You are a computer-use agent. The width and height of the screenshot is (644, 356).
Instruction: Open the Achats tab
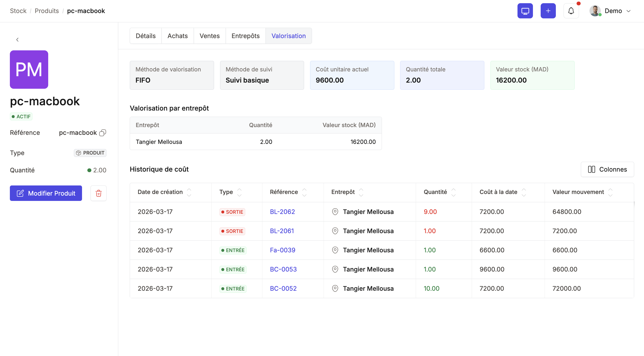tap(178, 36)
